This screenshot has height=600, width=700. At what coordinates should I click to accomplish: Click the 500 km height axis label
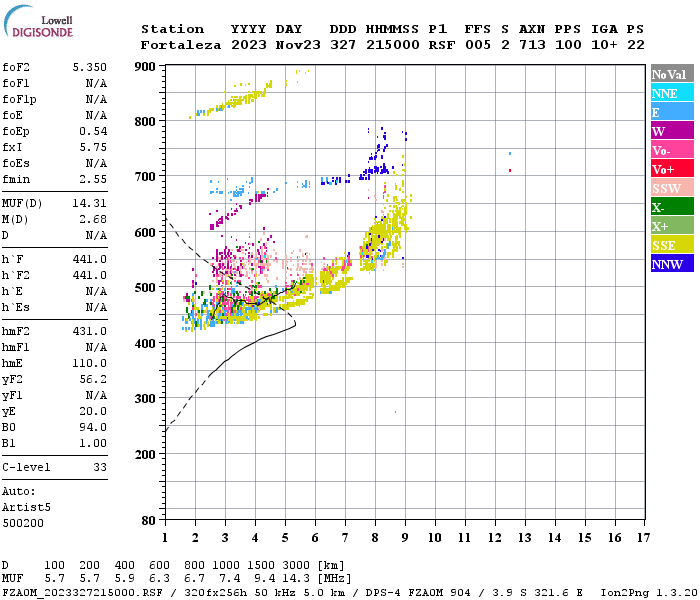tap(145, 288)
